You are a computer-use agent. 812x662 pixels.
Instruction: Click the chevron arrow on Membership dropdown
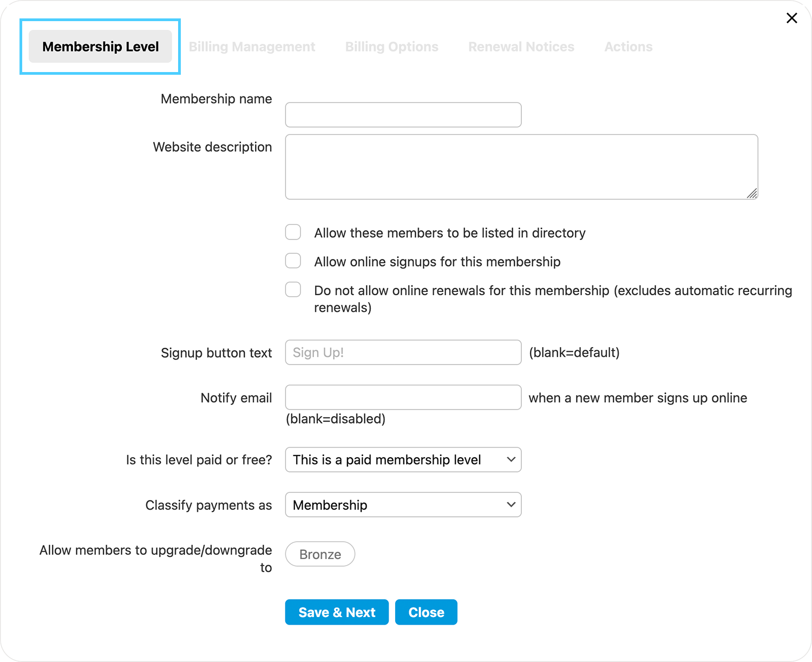pyautogui.click(x=510, y=505)
